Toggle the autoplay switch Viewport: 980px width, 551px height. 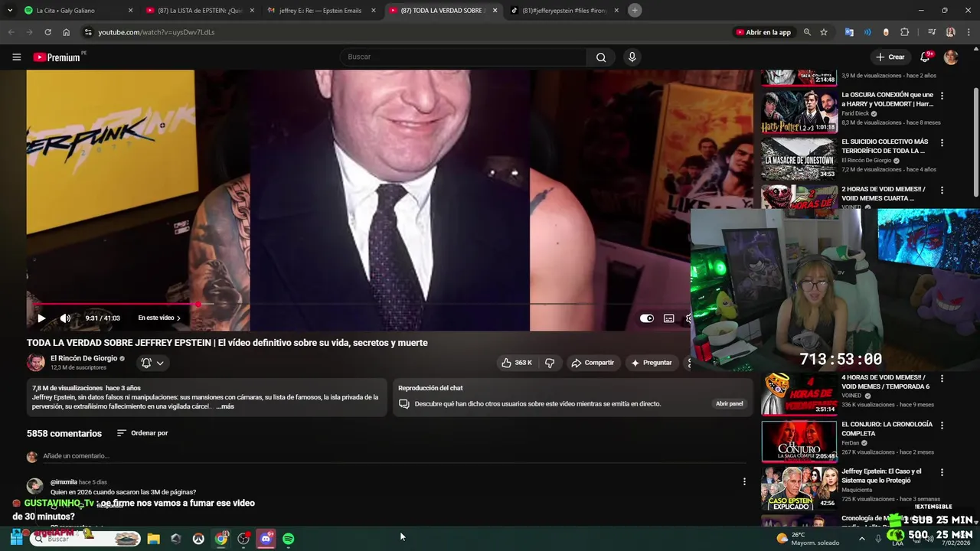(x=647, y=318)
